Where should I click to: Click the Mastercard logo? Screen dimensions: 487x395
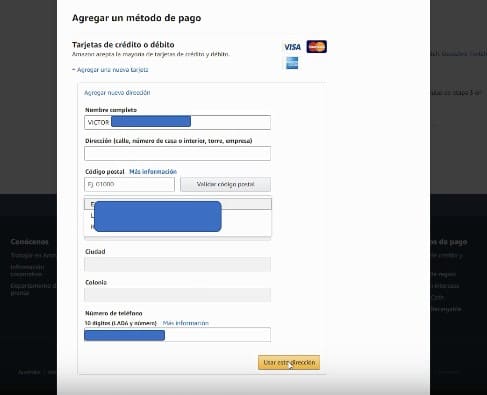(x=317, y=47)
